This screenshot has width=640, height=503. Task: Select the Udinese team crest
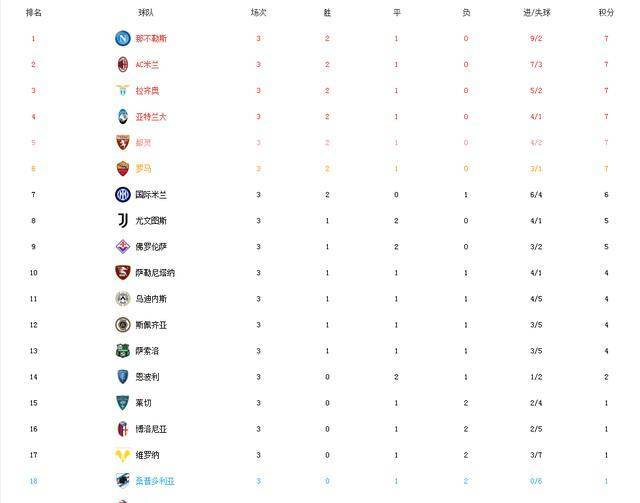tap(122, 299)
